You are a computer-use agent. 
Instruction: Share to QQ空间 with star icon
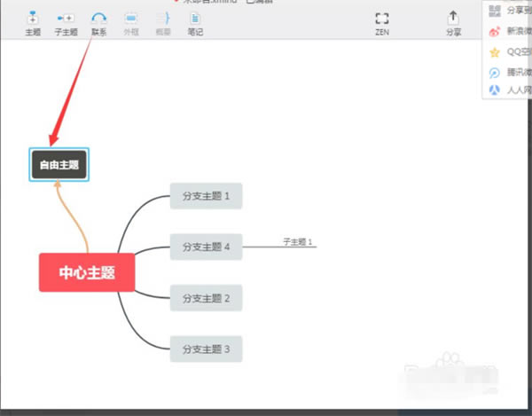507,51
